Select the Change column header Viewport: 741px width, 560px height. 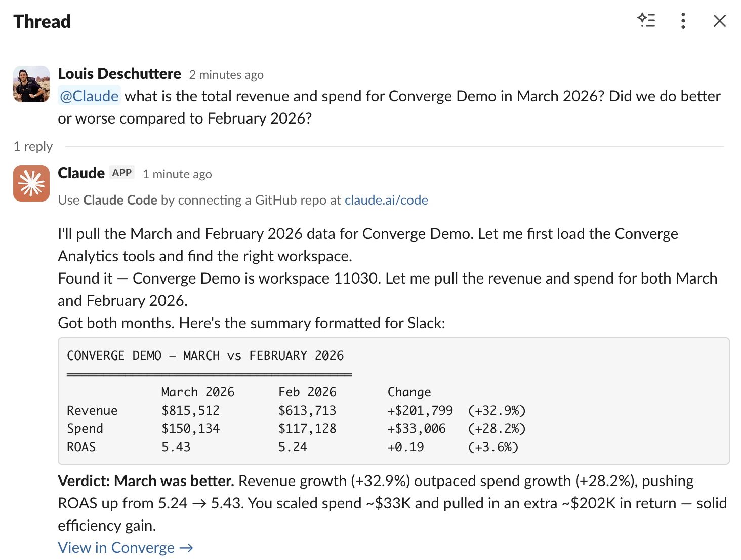pos(409,392)
